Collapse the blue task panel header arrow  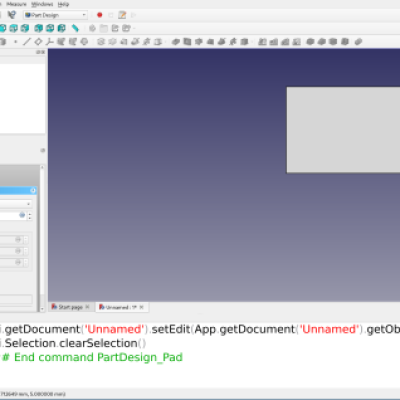pos(33,190)
